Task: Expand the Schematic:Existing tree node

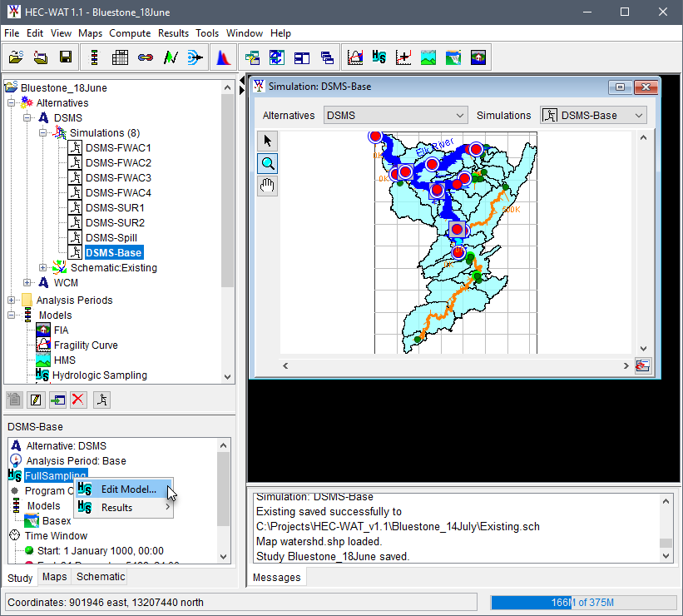Action: coord(42,267)
